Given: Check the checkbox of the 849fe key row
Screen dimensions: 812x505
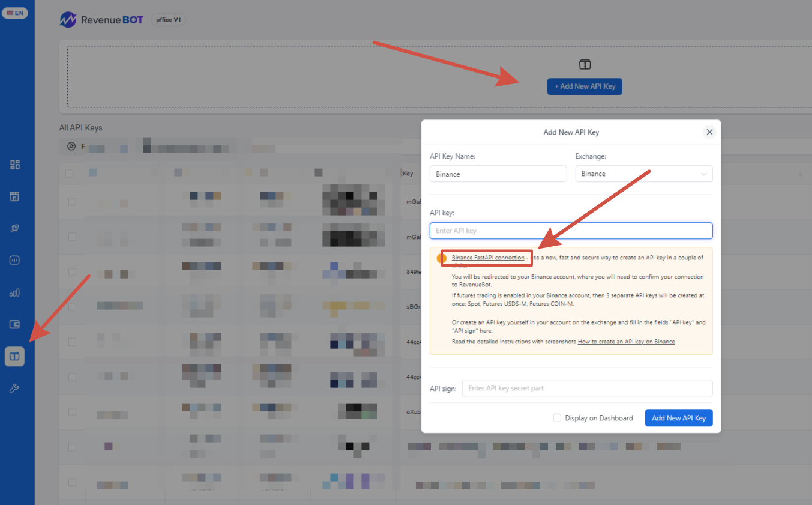Looking at the screenshot, I should 72,271.
